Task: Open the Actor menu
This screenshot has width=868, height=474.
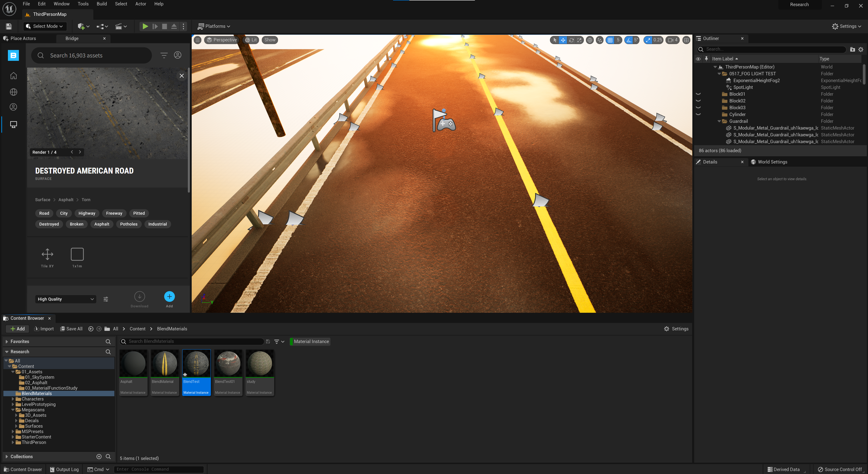Action: coord(141,4)
